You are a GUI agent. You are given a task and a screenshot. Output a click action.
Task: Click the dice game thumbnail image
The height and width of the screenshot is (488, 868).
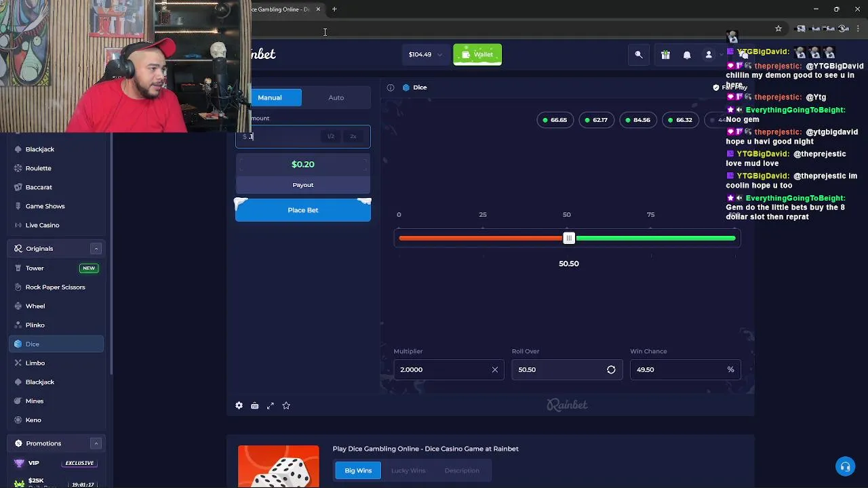279,466
